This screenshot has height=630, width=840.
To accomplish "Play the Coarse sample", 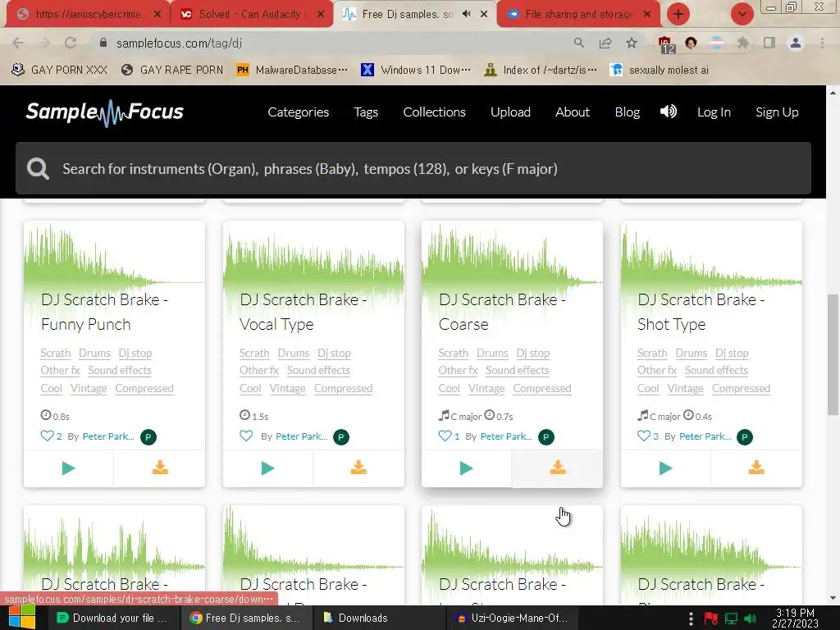I will [466, 468].
